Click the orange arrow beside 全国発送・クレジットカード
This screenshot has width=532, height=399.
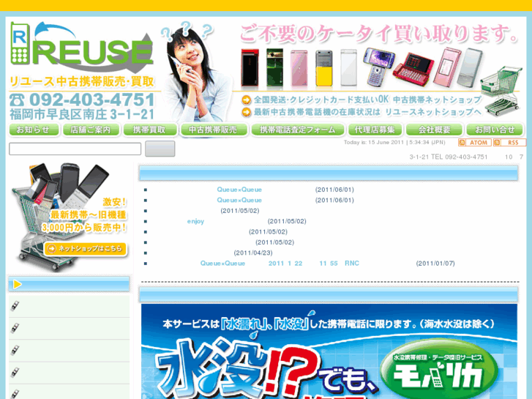[x=247, y=100]
